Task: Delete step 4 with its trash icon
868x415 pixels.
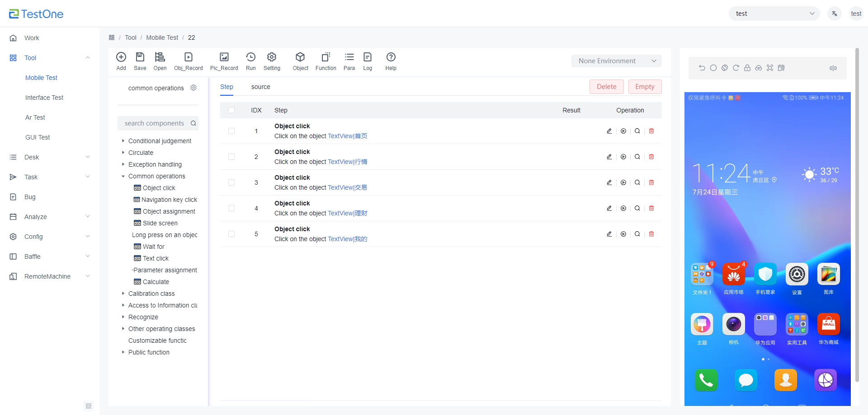Action: [651, 208]
